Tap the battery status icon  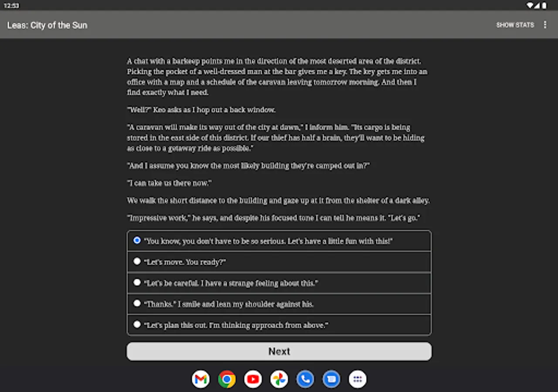click(x=544, y=6)
